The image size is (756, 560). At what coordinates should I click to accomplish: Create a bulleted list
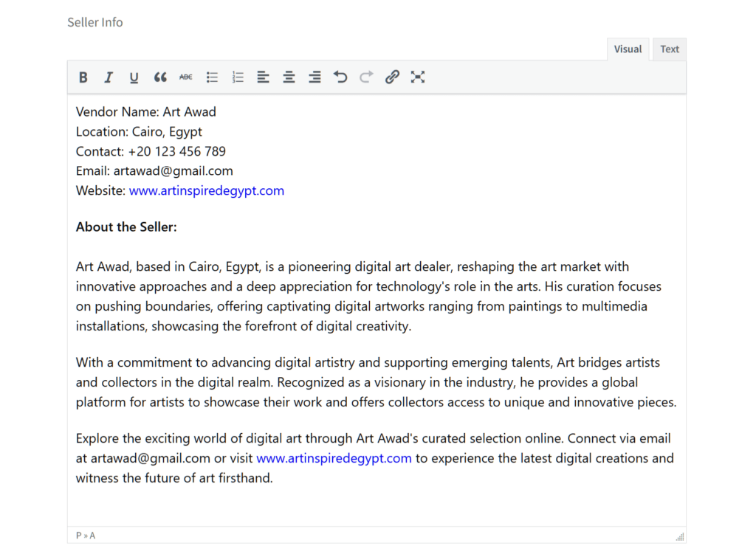coord(212,77)
